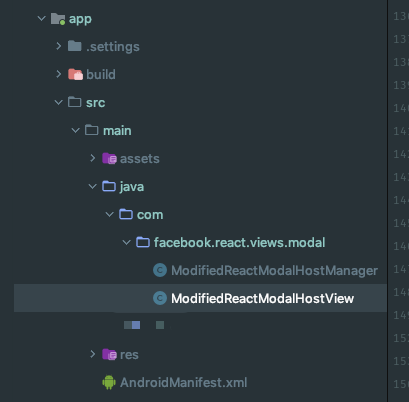Expand the assets folder chevron

pyautogui.click(x=93, y=158)
